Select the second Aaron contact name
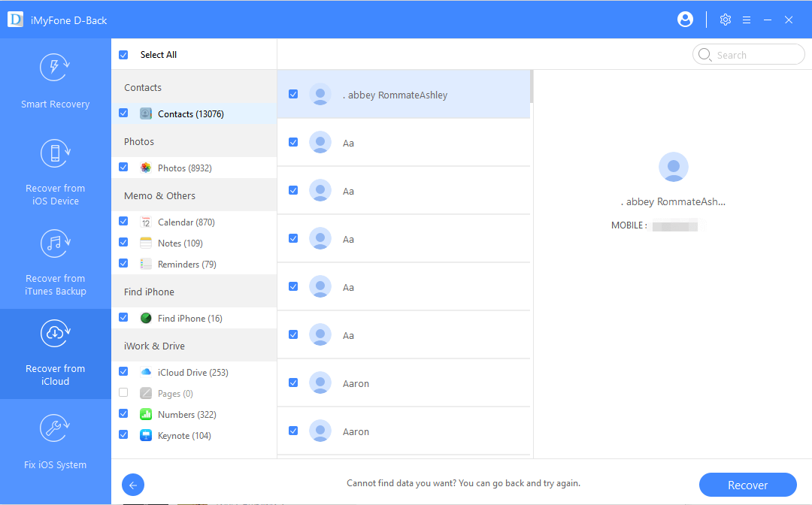This screenshot has width=812, height=505. pyautogui.click(x=356, y=431)
